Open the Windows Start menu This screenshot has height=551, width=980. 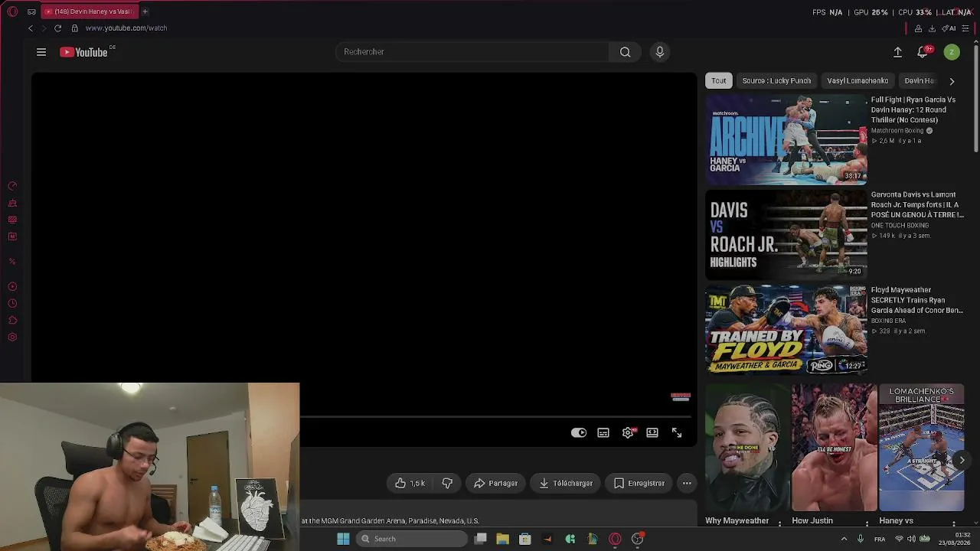pyautogui.click(x=343, y=539)
